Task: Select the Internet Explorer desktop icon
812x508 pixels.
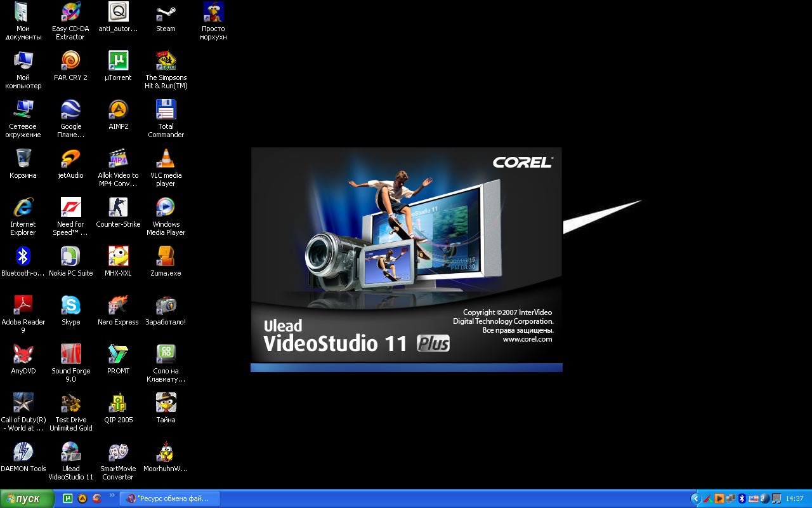Action: 23,208
